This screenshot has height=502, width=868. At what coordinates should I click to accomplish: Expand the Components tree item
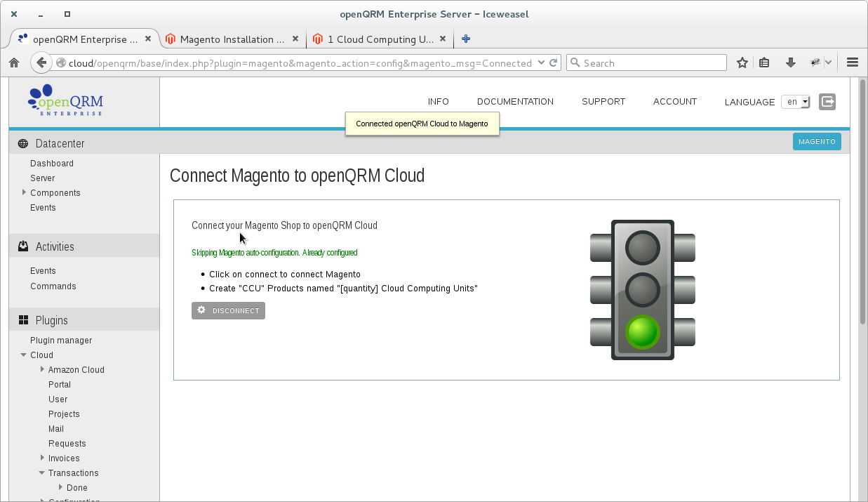click(x=24, y=192)
